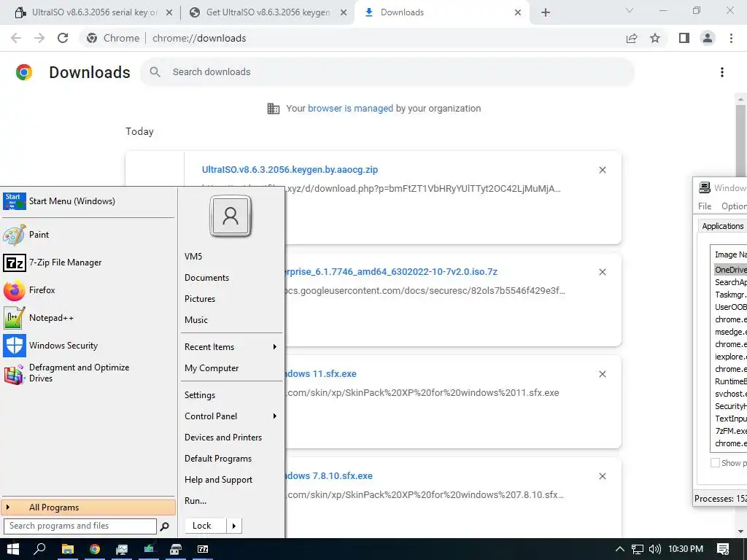The width and height of the screenshot is (747, 560).
Task: Open Windows Security shield entry
Action: pyautogui.click(x=88, y=345)
